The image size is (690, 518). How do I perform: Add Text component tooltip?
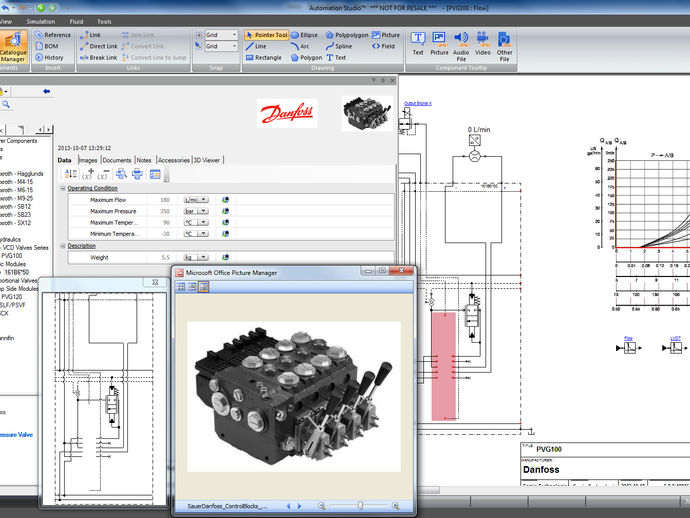pyautogui.click(x=418, y=44)
